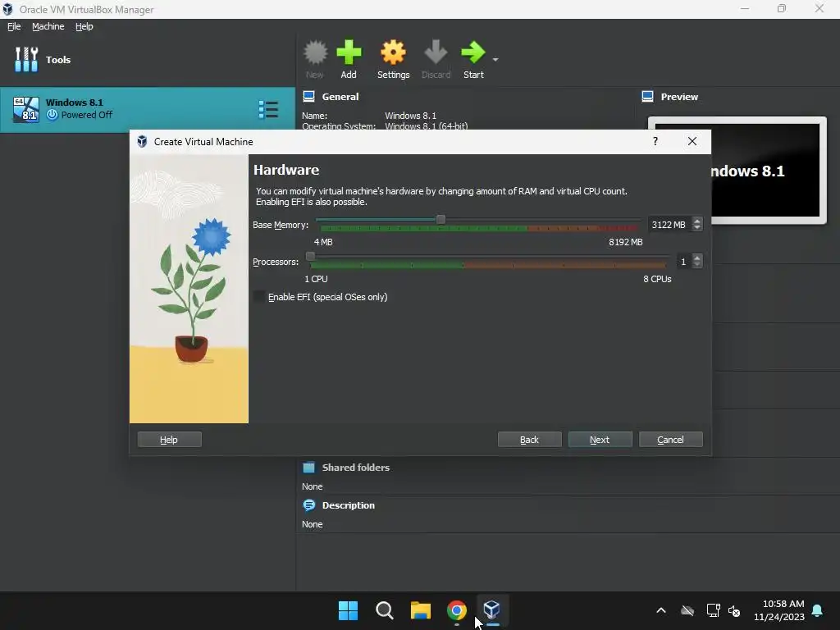Click the 8 CPUs maximum label
This screenshot has width=840, height=630.
click(657, 279)
